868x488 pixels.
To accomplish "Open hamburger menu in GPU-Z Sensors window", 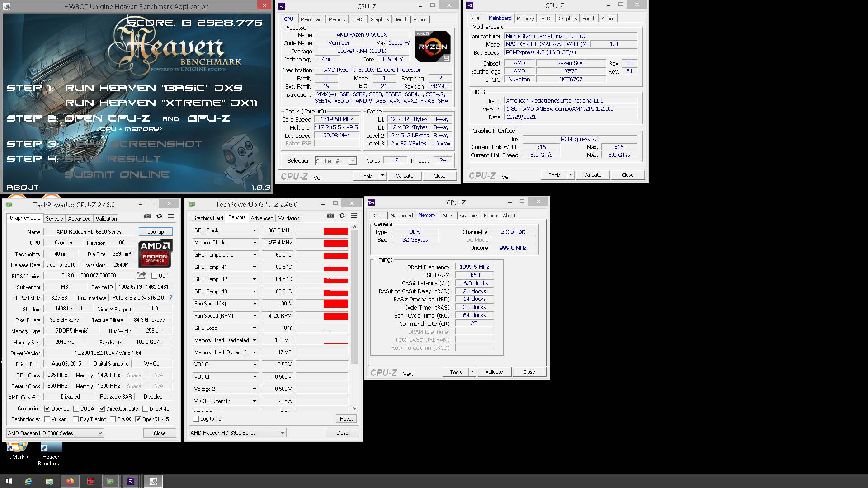I will (x=354, y=216).
